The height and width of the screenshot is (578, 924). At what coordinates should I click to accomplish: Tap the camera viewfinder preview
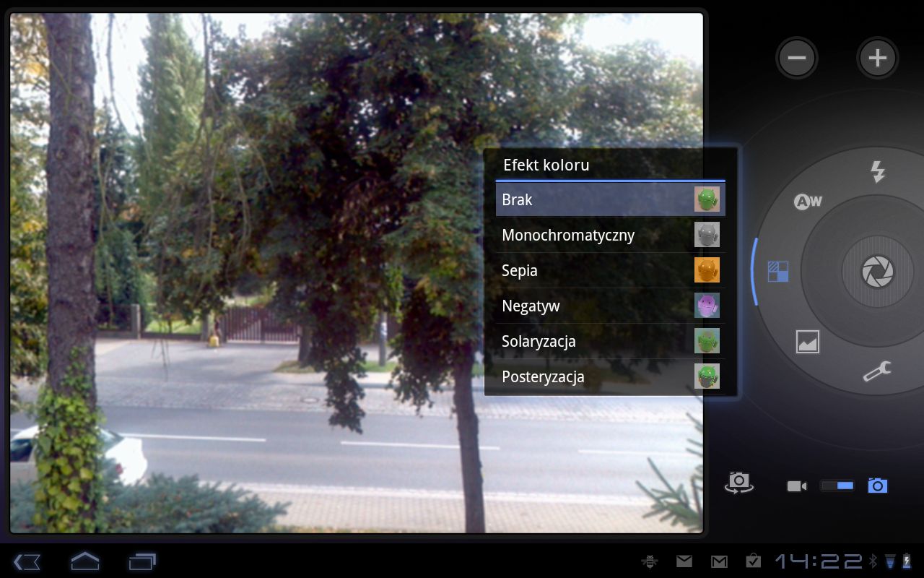click(x=357, y=273)
